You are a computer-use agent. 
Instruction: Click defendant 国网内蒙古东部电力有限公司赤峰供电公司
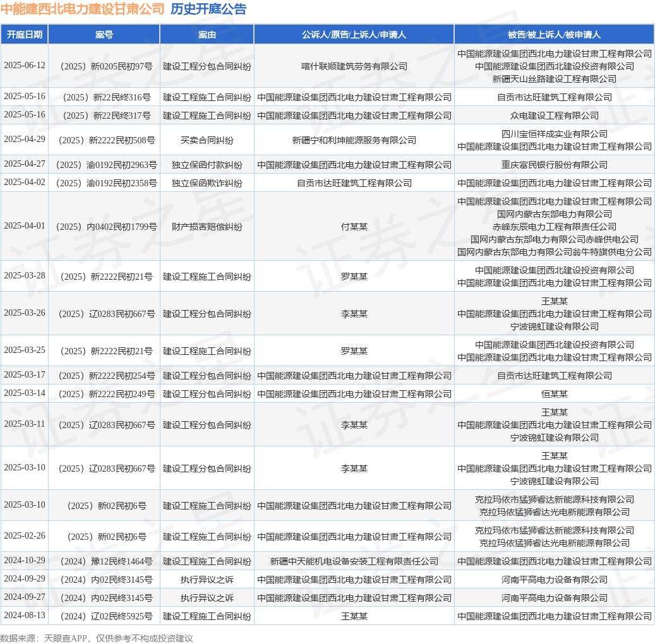click(x=555, y=239)
